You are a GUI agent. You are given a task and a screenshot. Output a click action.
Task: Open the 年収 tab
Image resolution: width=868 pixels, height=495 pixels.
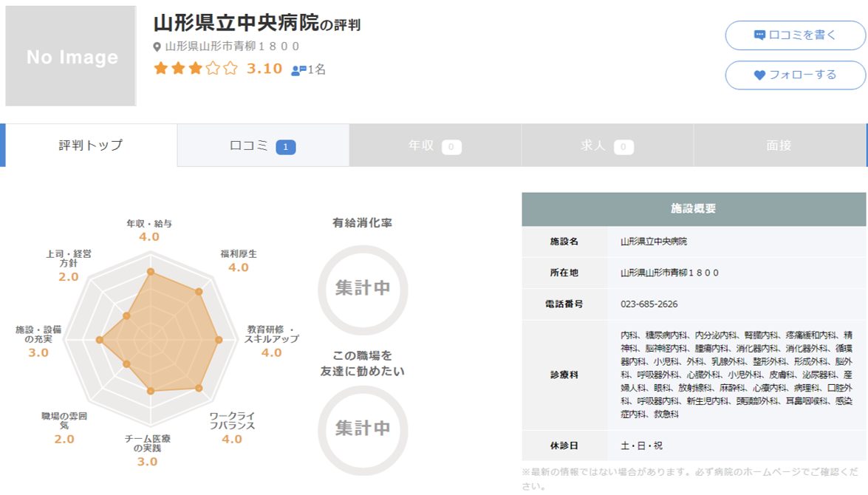[x=434, y=146]
